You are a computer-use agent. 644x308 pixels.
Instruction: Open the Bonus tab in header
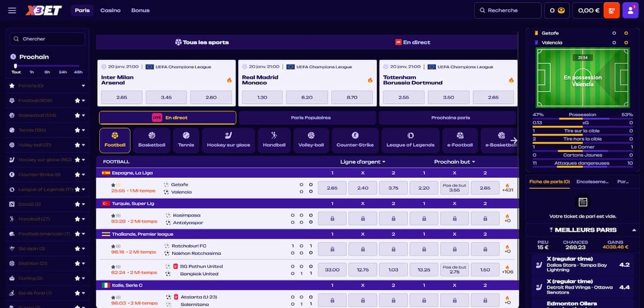pos(140,10)
